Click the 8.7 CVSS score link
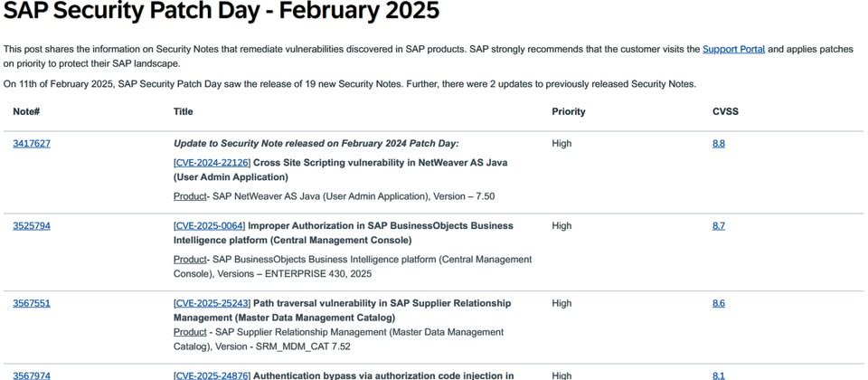Screen dimensions: 868x380 pyautogui.click(x=719, y=226)
